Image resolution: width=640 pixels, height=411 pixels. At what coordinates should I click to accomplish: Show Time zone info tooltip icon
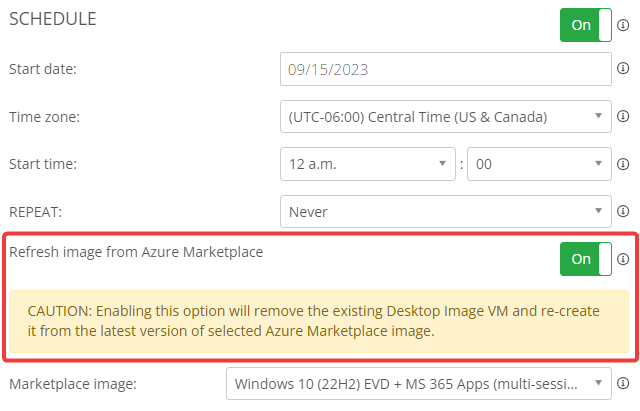(x=624, y=117)
